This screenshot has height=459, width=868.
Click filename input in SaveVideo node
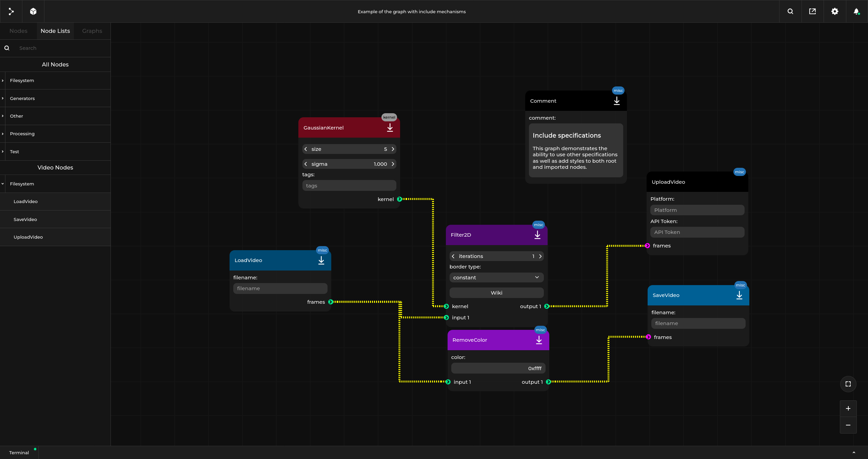point(698,323)
